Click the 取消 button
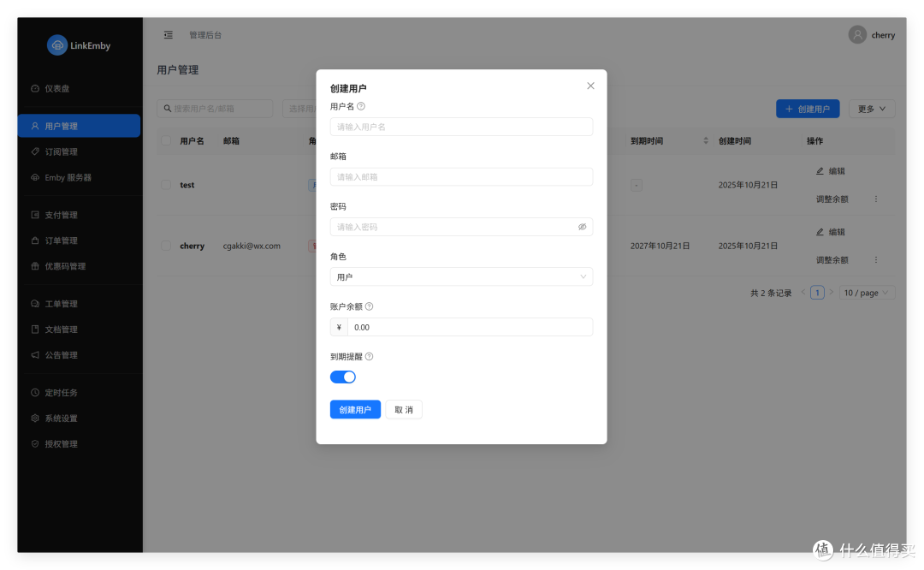This screenshot has height=570, width=924. pyautogui.click(x=404, y=410)
